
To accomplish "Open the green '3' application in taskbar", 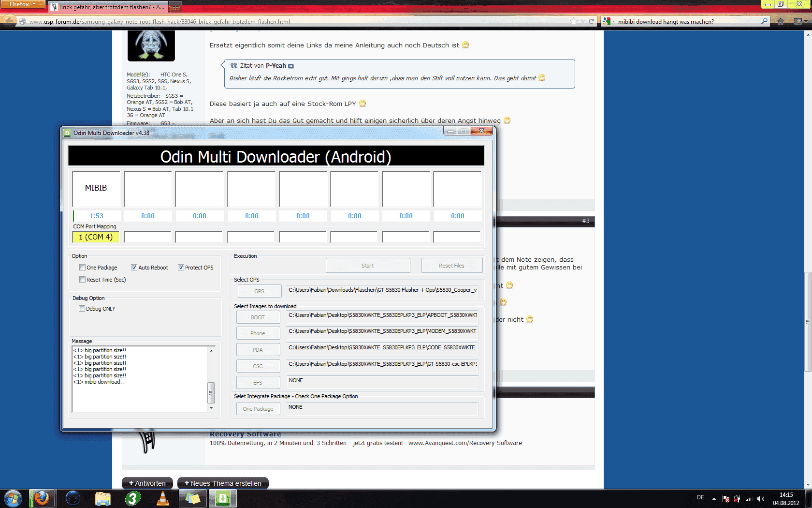I will [132, 498].
